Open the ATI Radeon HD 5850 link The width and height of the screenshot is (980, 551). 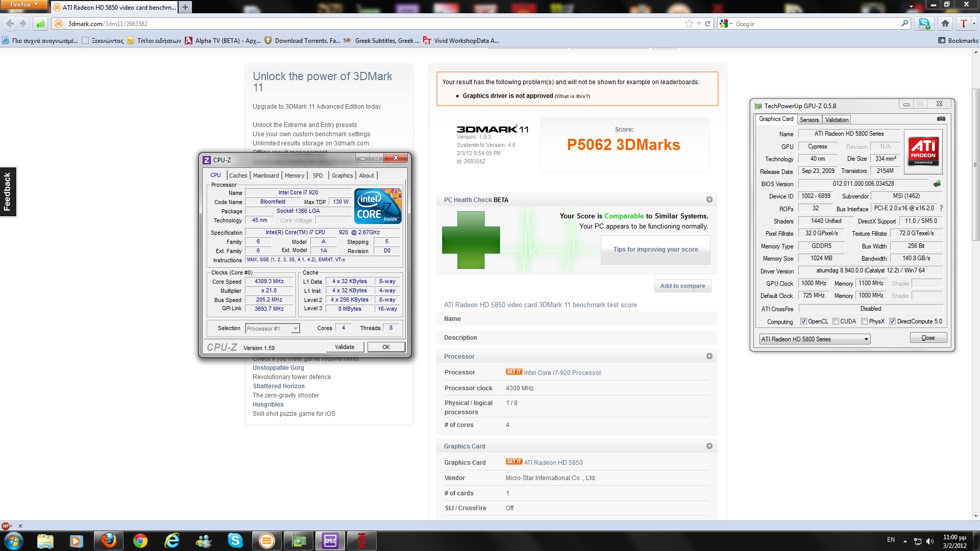pyautogui.click(x=553, y=463)
